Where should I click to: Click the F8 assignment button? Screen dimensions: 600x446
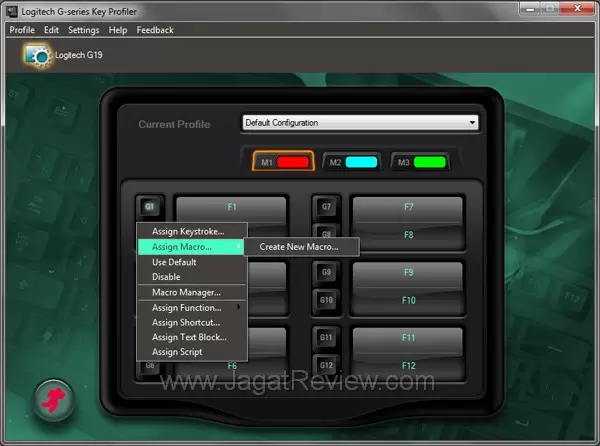click(x=408, y=236)
